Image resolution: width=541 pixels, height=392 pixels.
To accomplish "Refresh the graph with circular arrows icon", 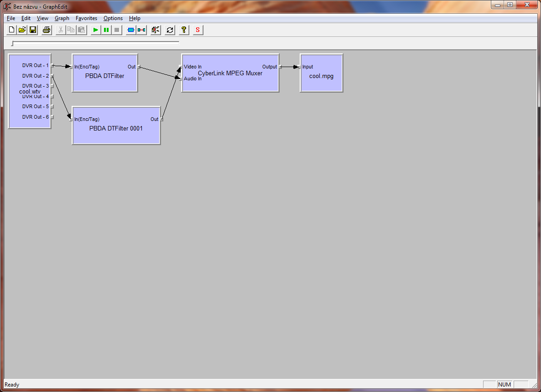I will 170,30.
